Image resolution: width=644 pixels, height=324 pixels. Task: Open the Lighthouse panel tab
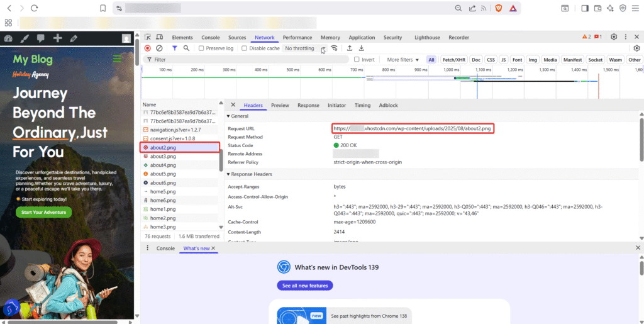[x=427, y=37]
